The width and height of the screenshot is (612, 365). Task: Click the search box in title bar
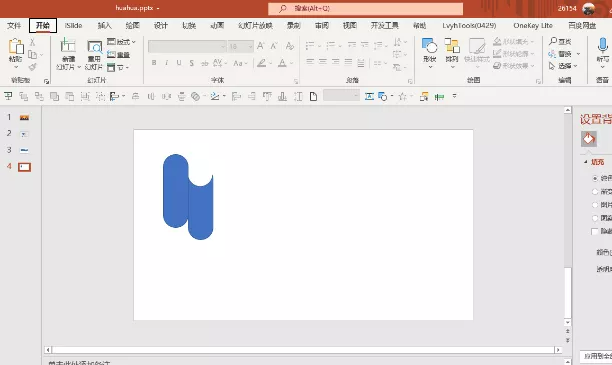tap(365, 8)
